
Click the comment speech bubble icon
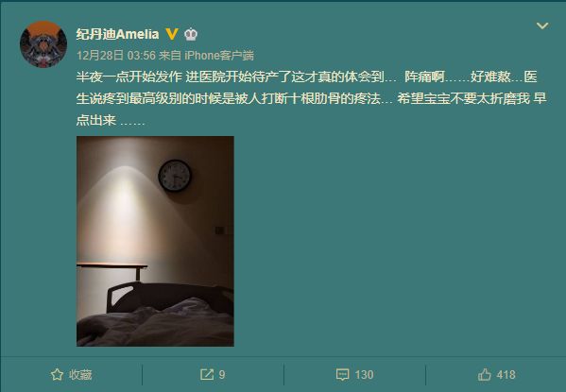342,375
